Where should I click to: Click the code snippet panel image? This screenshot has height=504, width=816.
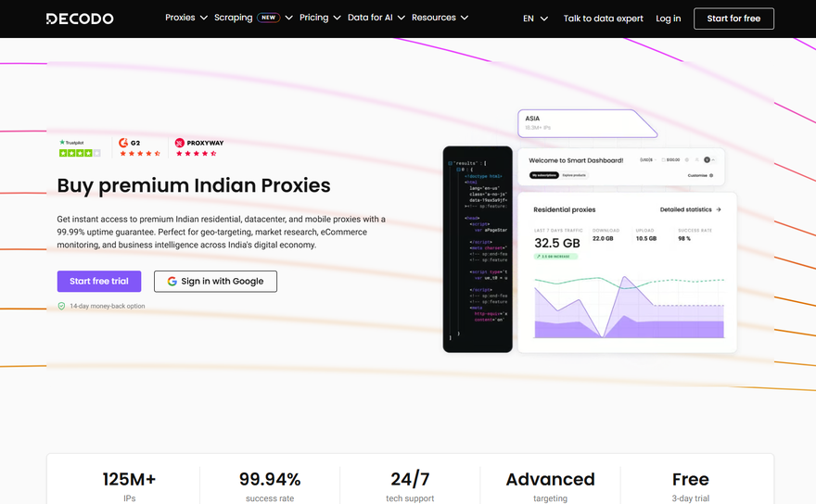478,249
